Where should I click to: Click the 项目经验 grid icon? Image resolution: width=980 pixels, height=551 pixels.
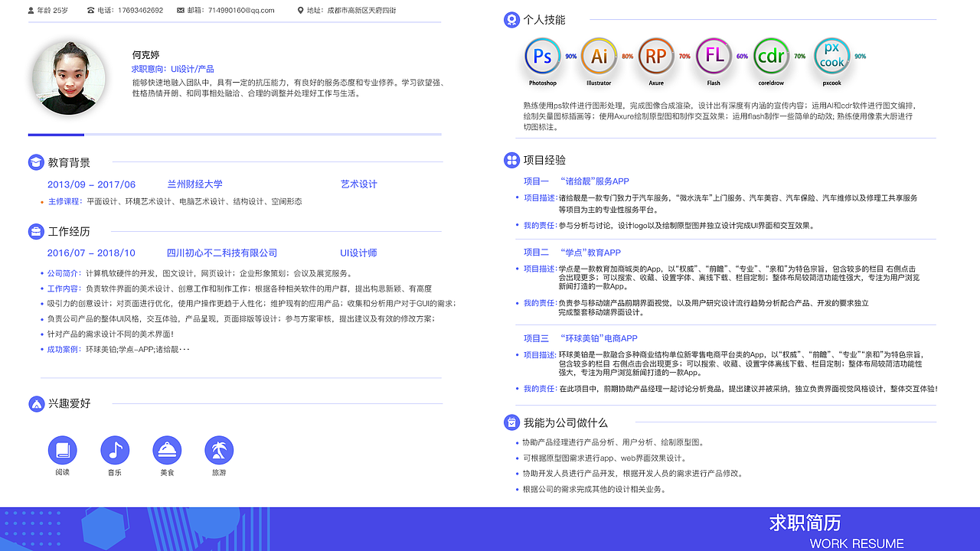pyautogui.click(x=511, y=160)
